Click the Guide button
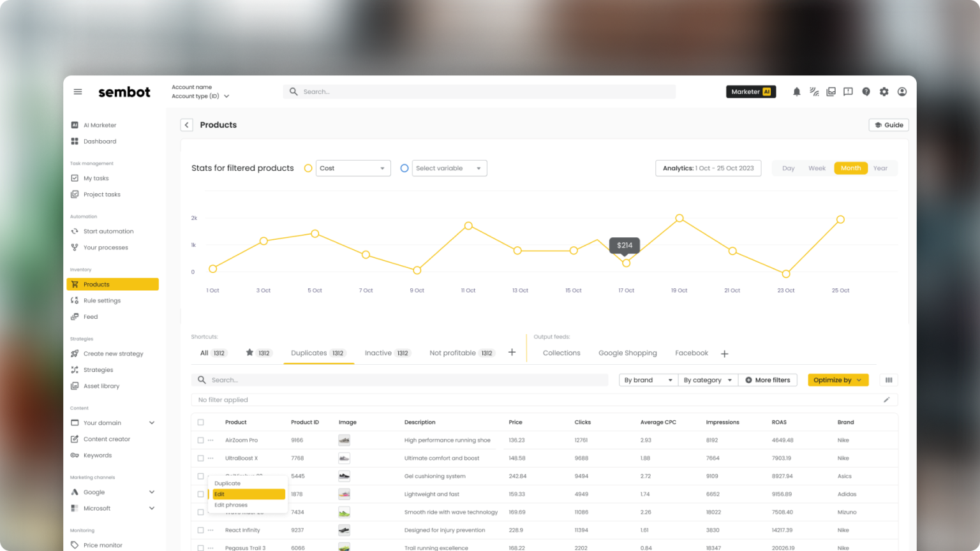The width and height of the screenshot is (980, 551). tap(888, 124)
